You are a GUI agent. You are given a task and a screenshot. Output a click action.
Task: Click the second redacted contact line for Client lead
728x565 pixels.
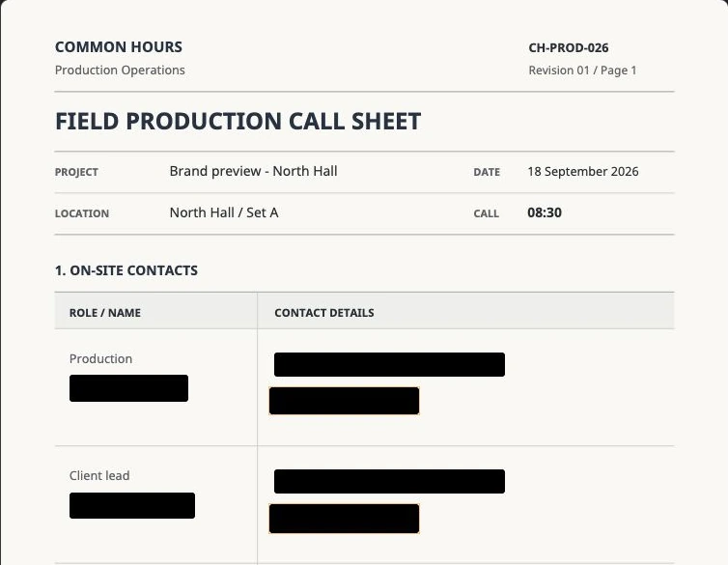[344, 519]
